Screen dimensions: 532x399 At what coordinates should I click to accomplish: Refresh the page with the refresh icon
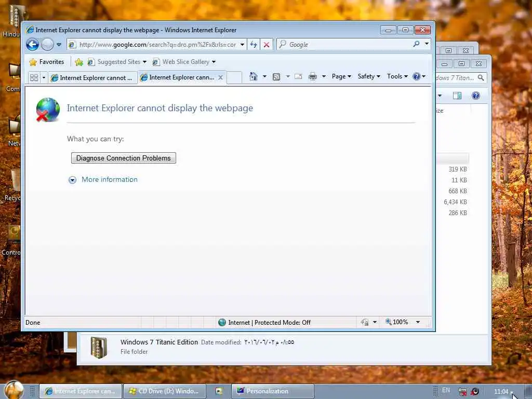pyautogui.click(x=254, y=45)
